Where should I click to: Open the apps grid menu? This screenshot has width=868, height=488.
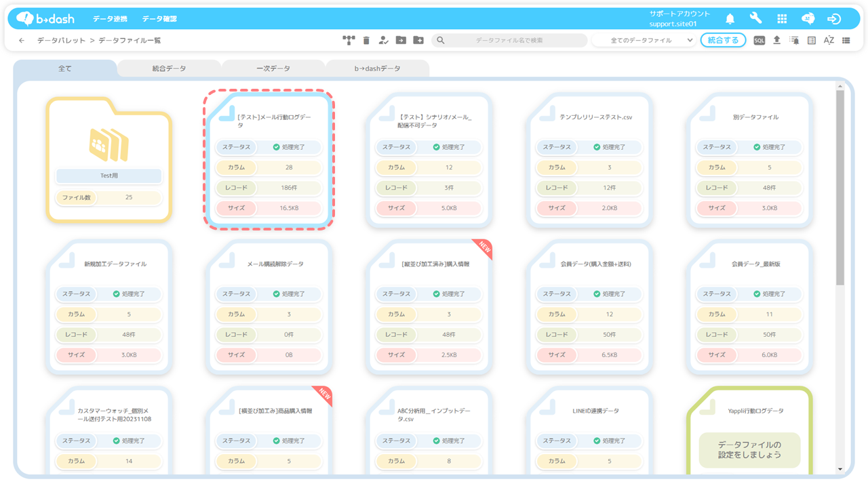click(782, 19)
